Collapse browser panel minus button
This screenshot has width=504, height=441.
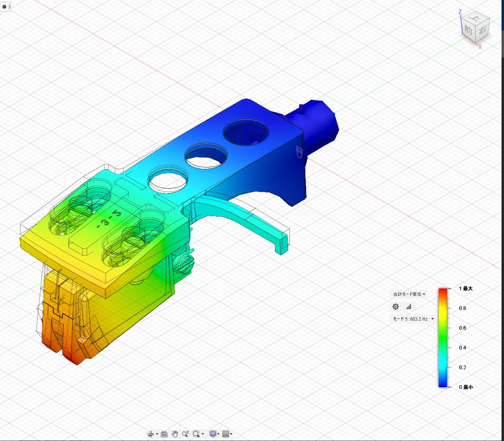4,7
